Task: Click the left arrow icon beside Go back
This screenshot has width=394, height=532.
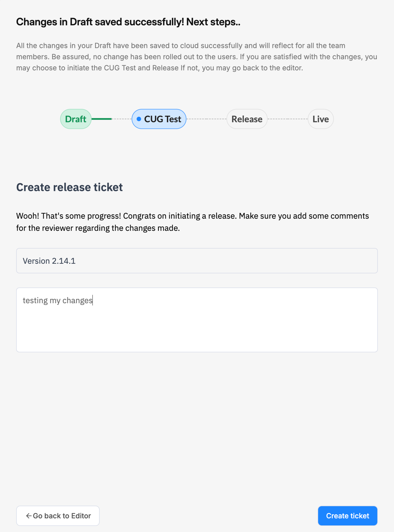Action: pyautogui.click(x=29, y=516)
